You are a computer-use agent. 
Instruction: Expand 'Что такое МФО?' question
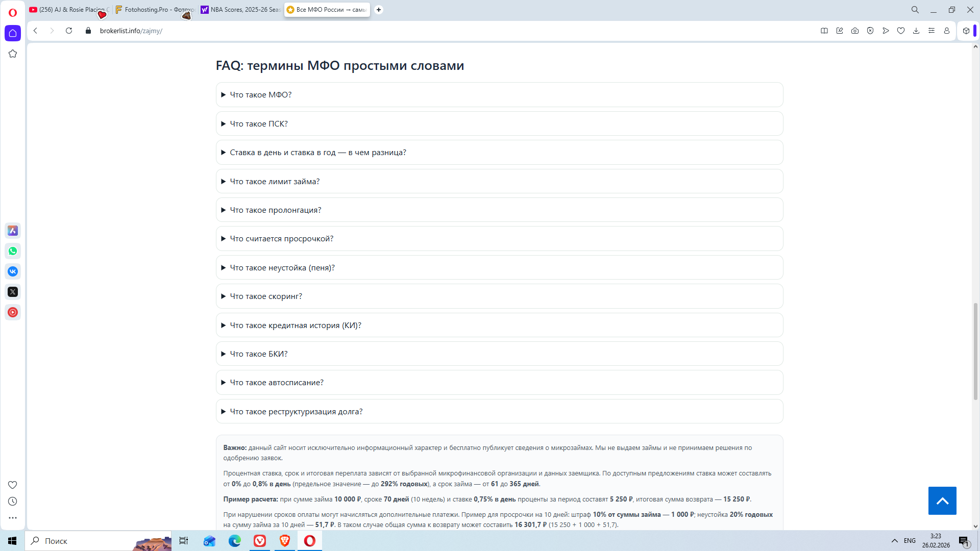pyautogui.click(x=261, y=95)
